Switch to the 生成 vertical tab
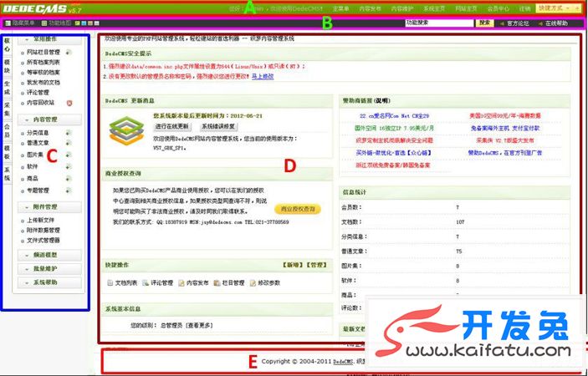Image resolution: width=588 pixels, height=376 pixels. [8, 87]
